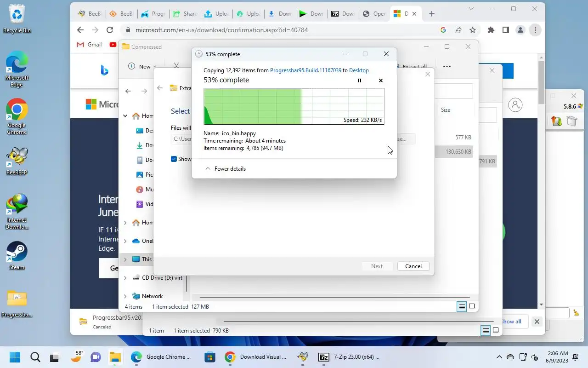The height and width of the screenshot is (368, 588).
Task: Bookmark this page with the star icon
Action: 473,30
